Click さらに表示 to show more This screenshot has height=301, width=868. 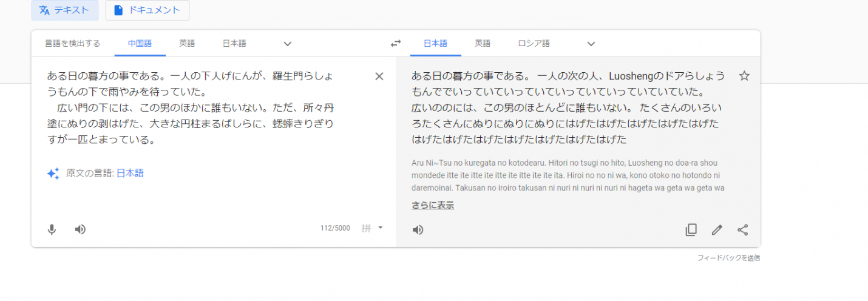coord(433,205)
